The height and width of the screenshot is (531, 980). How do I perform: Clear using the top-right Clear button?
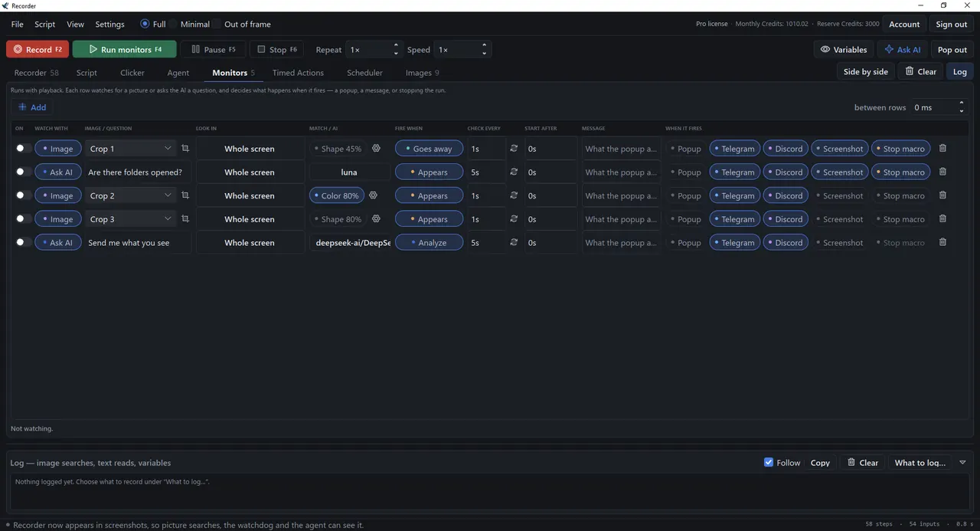click(x=920, y=71)
